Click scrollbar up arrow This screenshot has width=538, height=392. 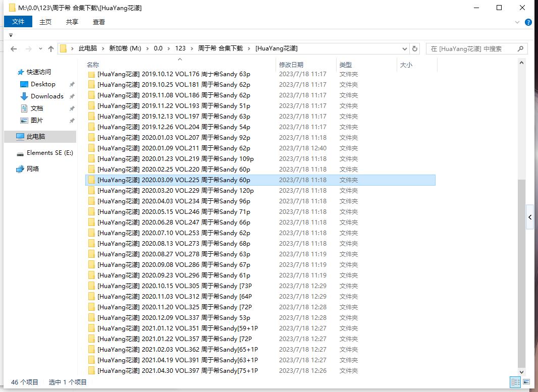point(521,63)
